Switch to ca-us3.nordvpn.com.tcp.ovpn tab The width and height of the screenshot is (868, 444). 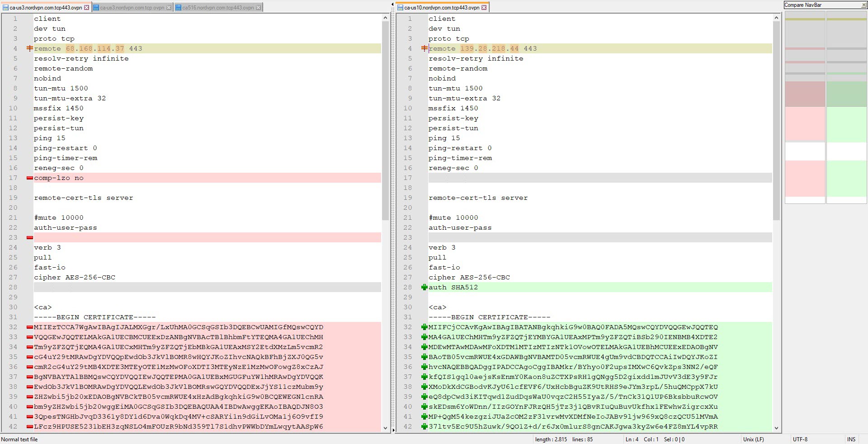coord(132,8)
